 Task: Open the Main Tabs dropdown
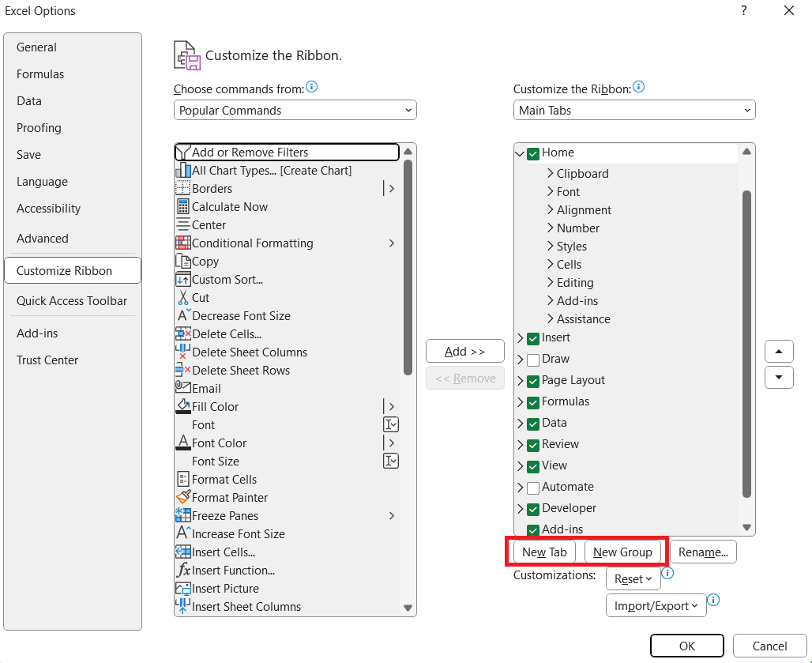(634, 110)
